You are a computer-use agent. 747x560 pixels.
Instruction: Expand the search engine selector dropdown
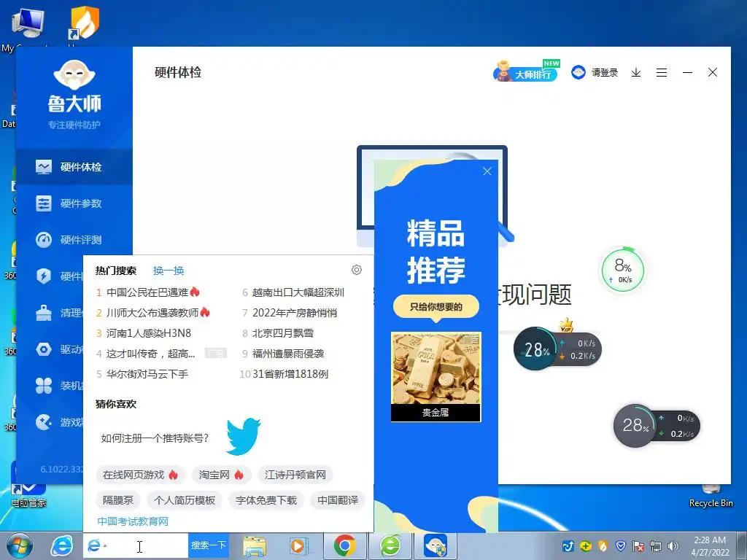point(105,546)
